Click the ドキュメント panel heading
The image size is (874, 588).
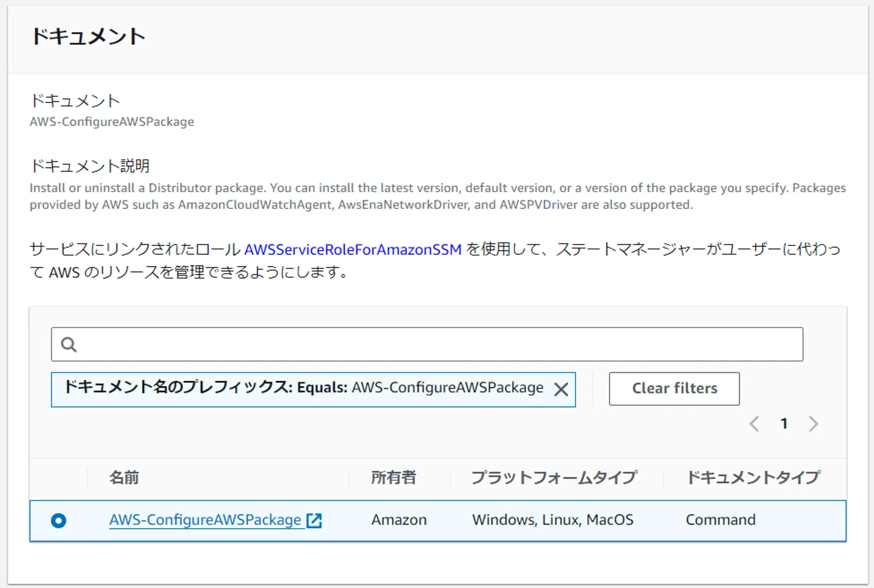click(88, 37)
